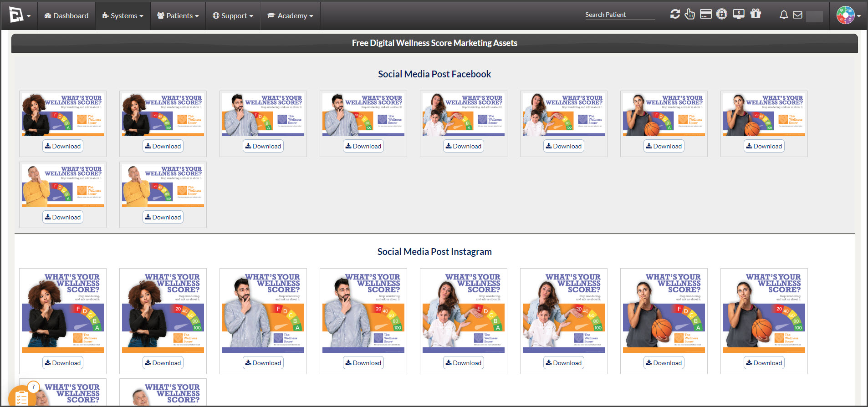Download Facebook mother and child number-scale post

coord(564,146)
